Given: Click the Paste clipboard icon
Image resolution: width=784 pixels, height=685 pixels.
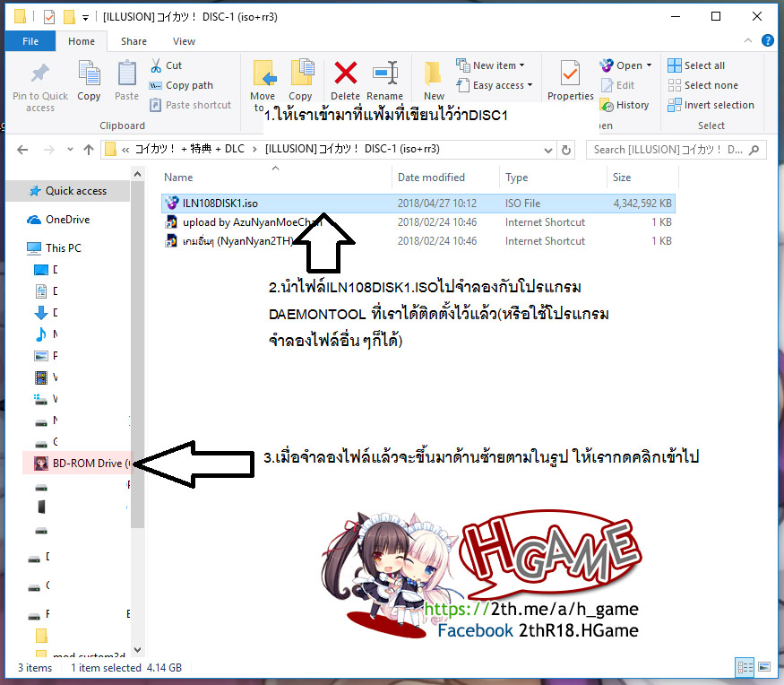Looking at the screenshot, I should pos(126,74).
